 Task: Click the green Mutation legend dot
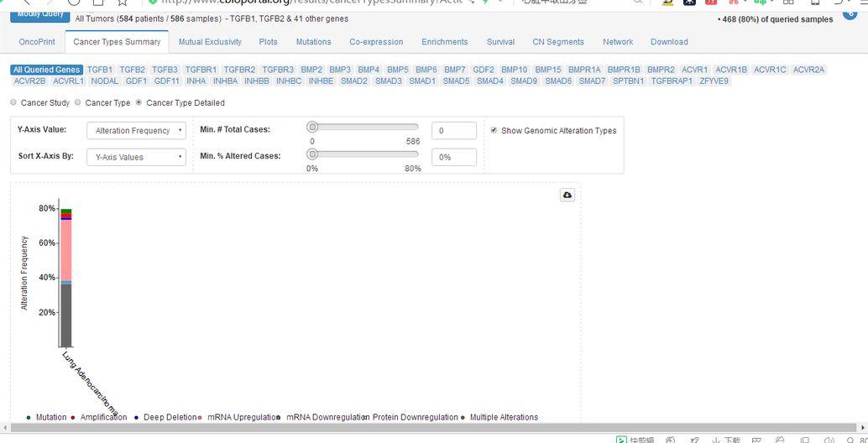[x=29, y=418]
